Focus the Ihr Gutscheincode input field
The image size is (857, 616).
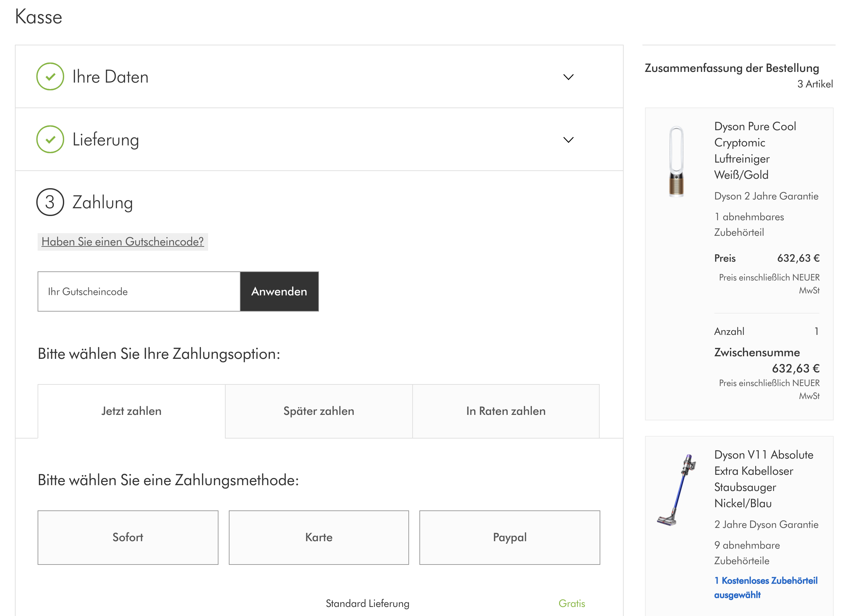pos(139,292)
